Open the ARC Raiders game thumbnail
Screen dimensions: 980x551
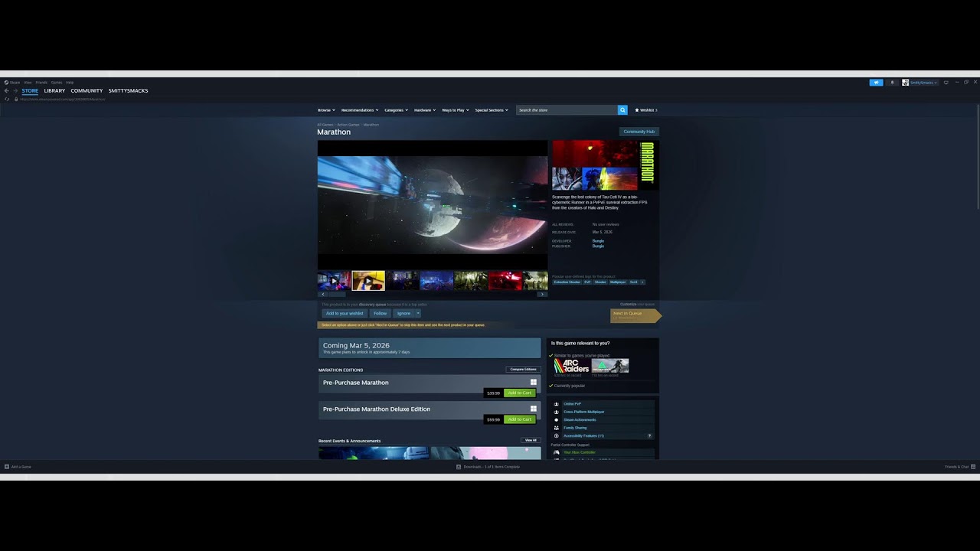[571, 366]
